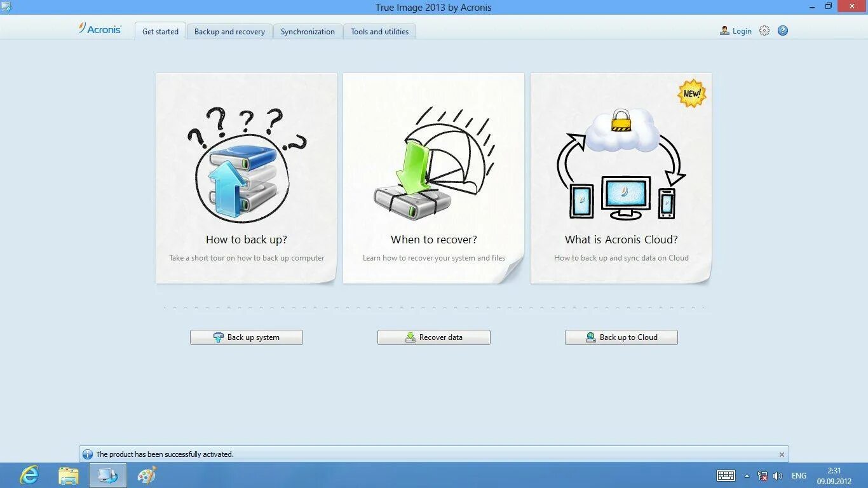Image resolution: width=868 pixels, height=488 pixels.
Task: Click 'Learn how to recover your system and files'
Action: pyautogui.click(x=434, y=258)
